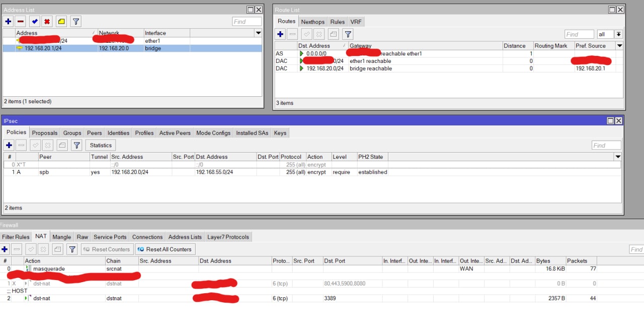Open column chooser arrow in Address List
Viewport: 644px width, 336px height.
pyautogui.click(x=258, y=33)
